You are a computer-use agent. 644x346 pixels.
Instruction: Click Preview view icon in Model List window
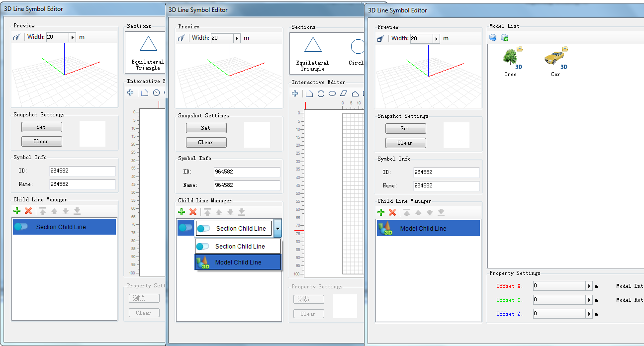pyautogui.click(x=381, y=38)
